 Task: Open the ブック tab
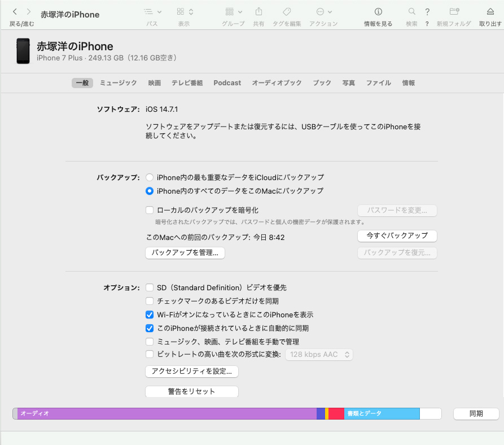(322, 83)
